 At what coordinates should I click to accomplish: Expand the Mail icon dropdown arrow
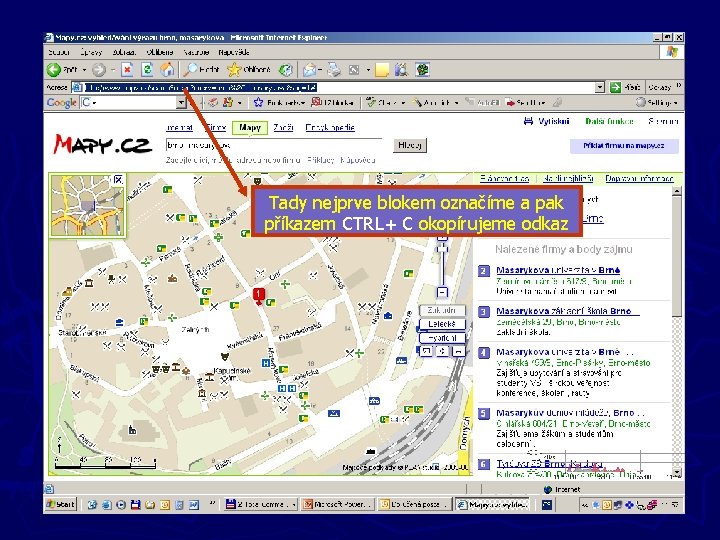pyautogui.click(x=320, y=70)
